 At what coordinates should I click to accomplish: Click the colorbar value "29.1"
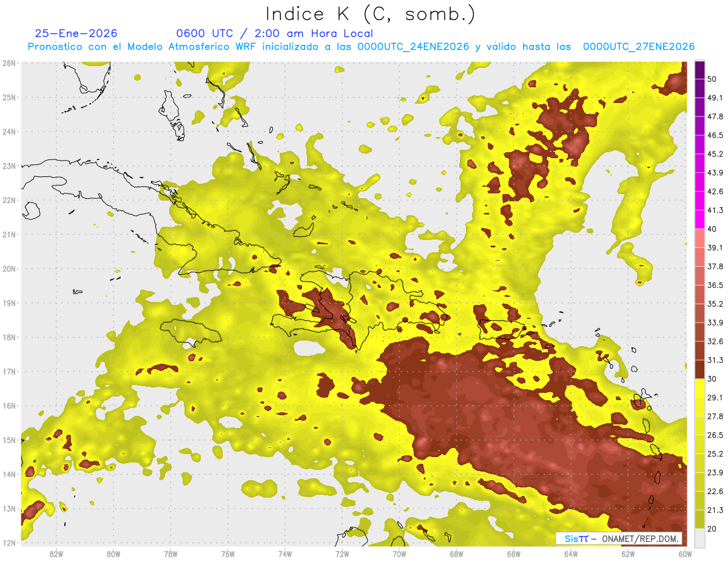tap(715, 398)
